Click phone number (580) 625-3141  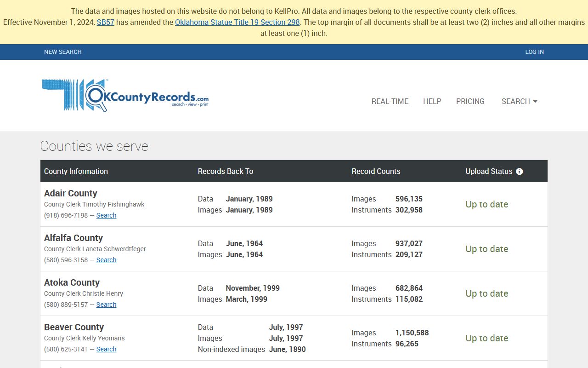point(66,349)
